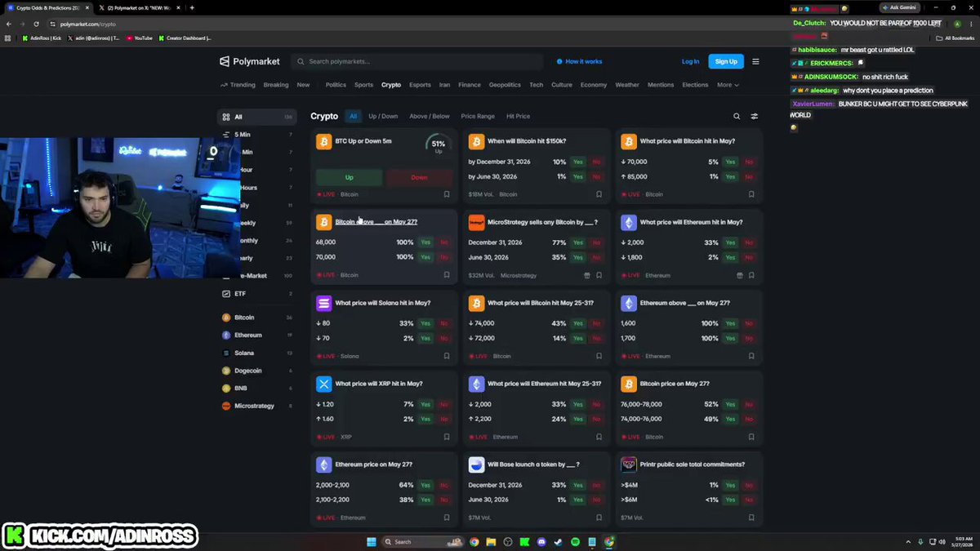The width and height of the screenshot is (980, 551).
Task: Click the Ask Gemini button in Chrome
Action: pyautogui.click(x=900, y=7)
